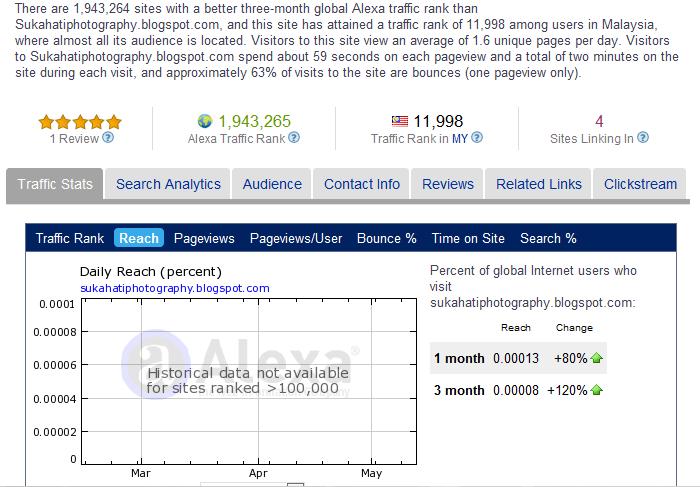Click the +120% change value
This screenshot has height=487, width=700.
coord(567,390)
